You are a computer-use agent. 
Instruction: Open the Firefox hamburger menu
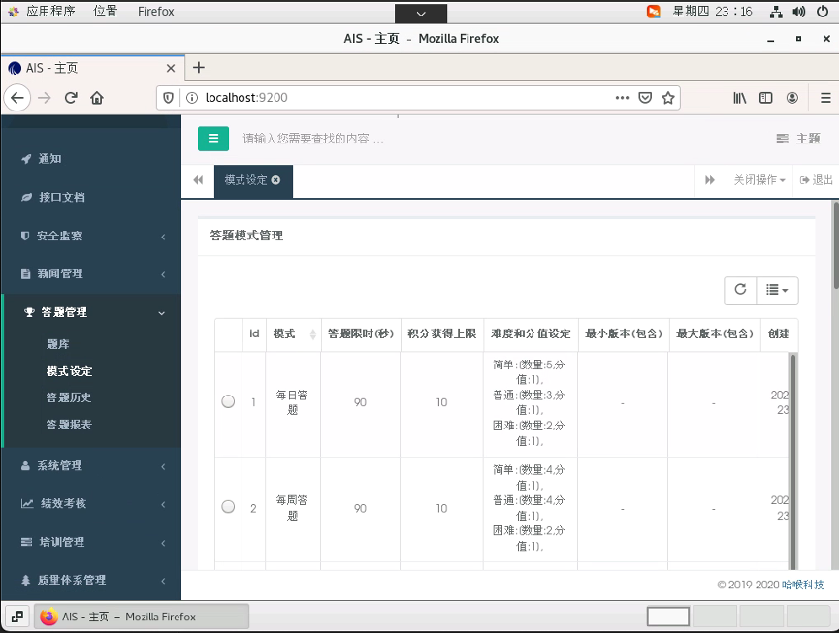click(x=825, y=98)
